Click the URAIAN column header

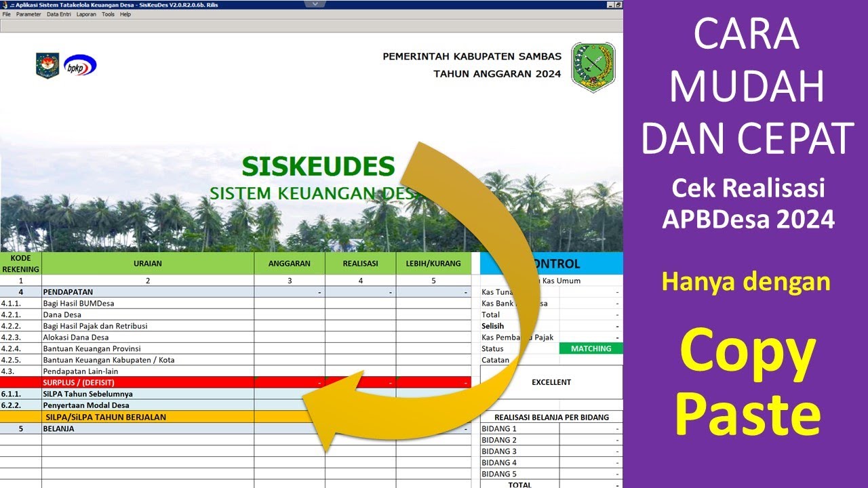tap(148, 264)
